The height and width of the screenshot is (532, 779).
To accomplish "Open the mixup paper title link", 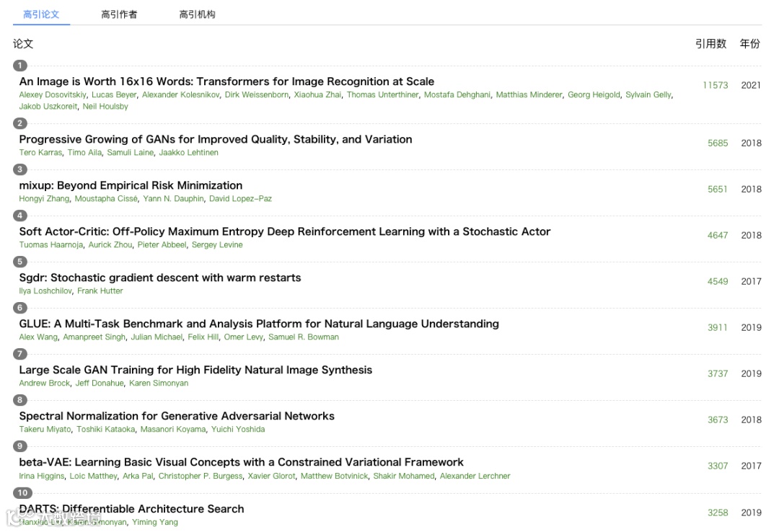I will point(131,185).
